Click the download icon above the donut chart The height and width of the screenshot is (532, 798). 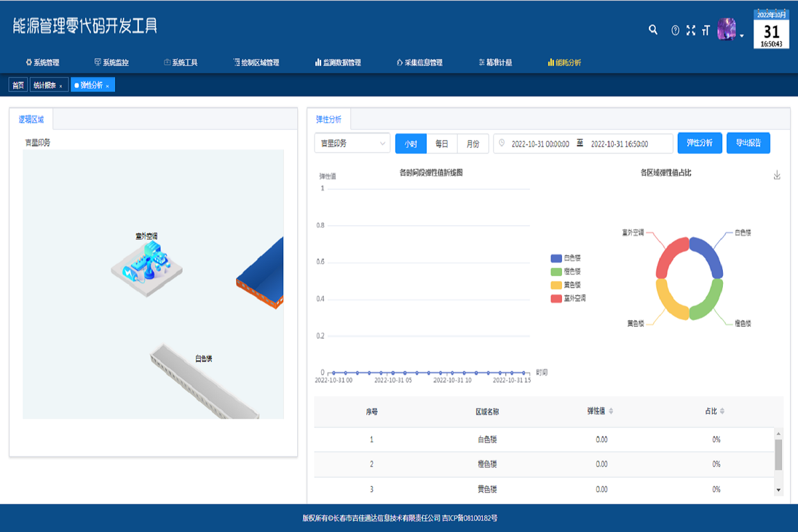coord(776,175)
